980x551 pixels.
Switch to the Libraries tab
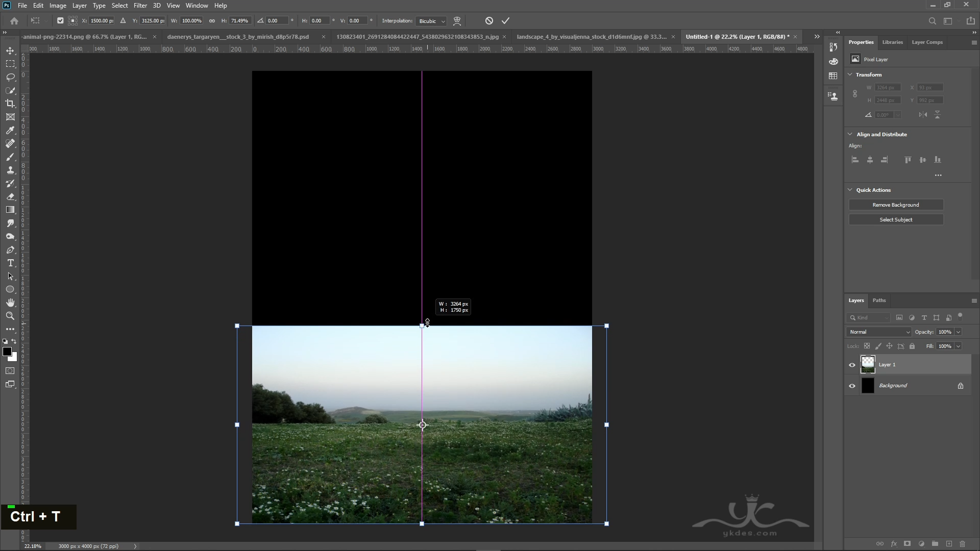click(x=892, y=42)
